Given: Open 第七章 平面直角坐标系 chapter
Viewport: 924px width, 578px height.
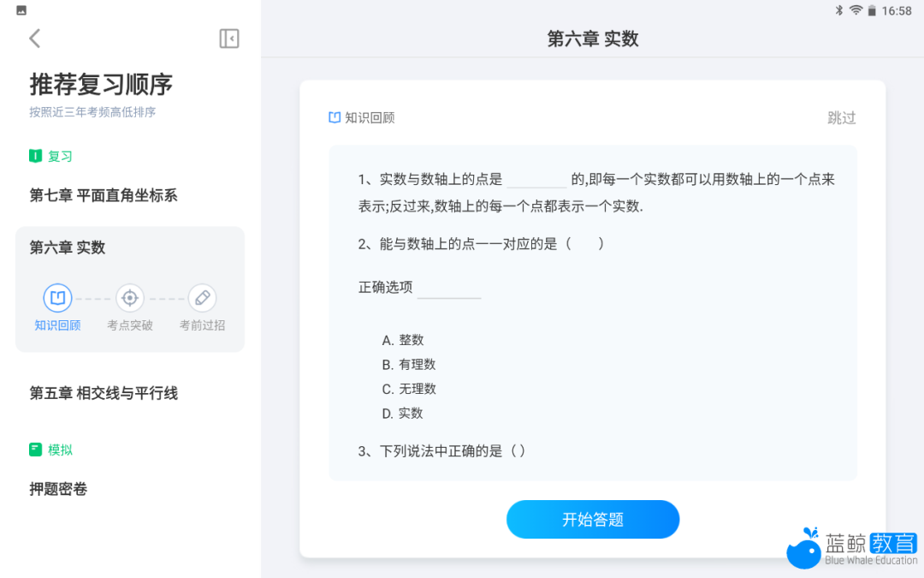Looking at the screenshot, I should coord(104,195).
